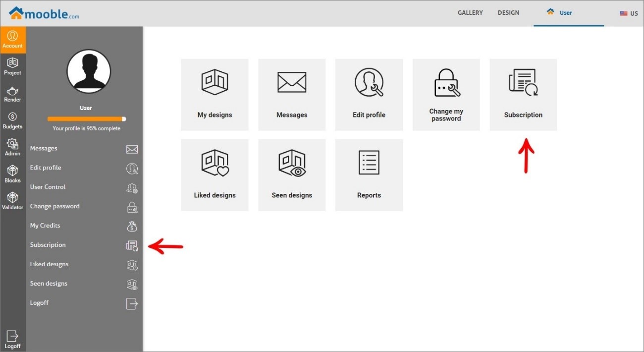Screen dimensions: 644x352
Task: Click the user avatar silhouette picture
Action: [x=89, y=71]
